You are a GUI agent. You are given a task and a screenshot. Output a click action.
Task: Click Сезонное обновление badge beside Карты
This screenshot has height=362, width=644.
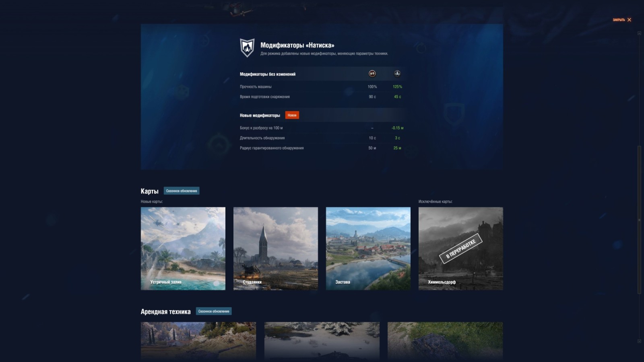(x=182, y=191)
